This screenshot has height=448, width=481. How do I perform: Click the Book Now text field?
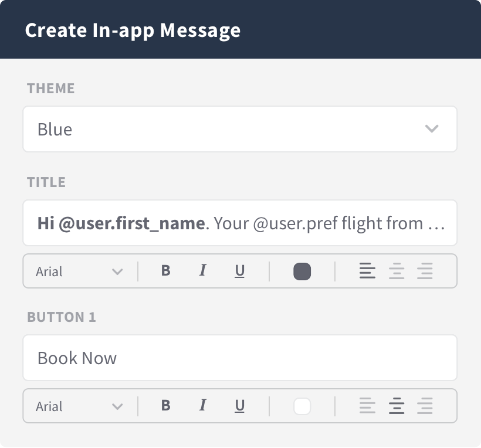(240, 358)
